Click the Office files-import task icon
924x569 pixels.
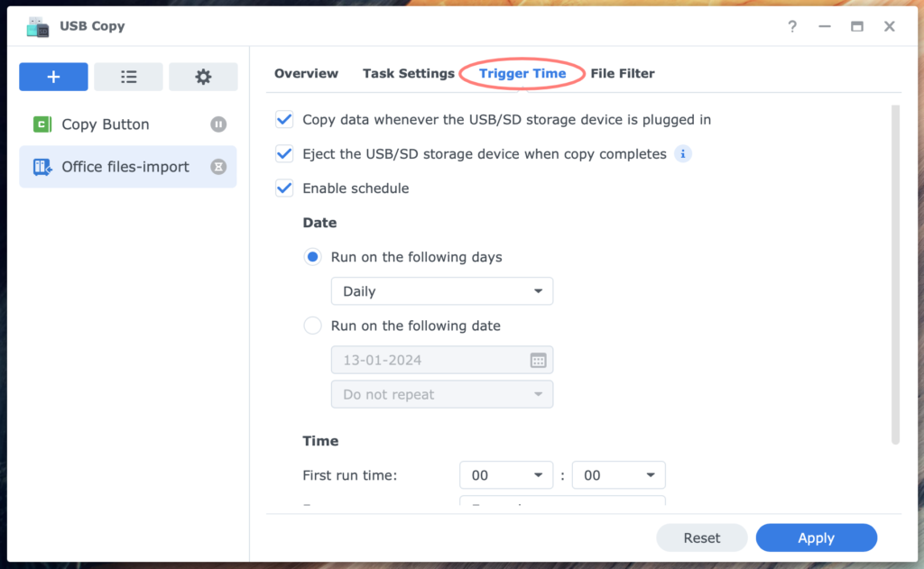pyautogui.click(x=42, y=167)
